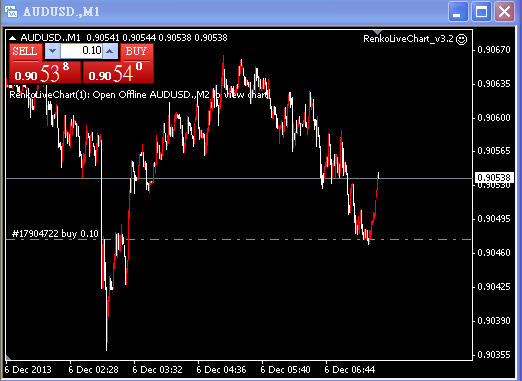Image resolution: width=522 pixels, height=381 pixels.
Task: Click the #17904722 buy 0.10 order label
Action: click(55, 233)
